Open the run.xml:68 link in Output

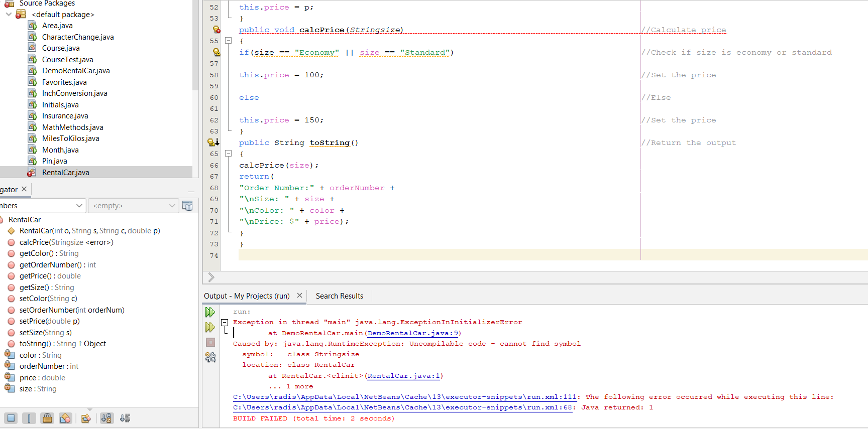tap(402, 407)
